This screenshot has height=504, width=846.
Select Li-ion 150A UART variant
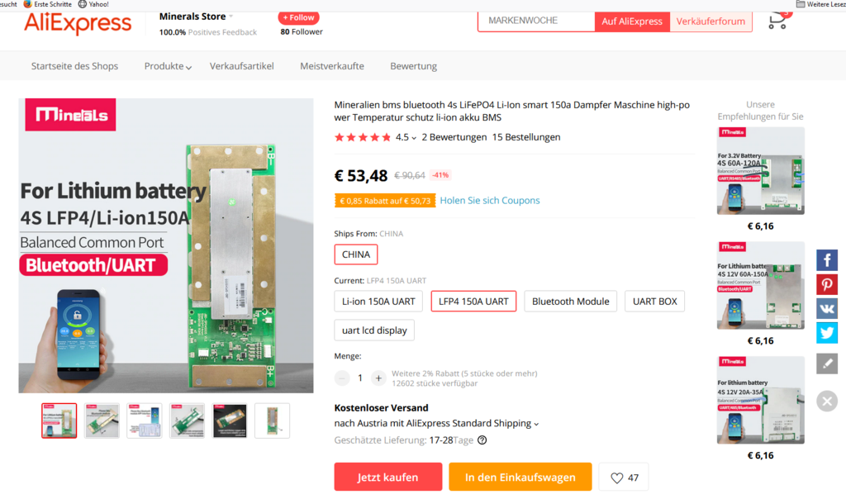[x=378, y=302]
